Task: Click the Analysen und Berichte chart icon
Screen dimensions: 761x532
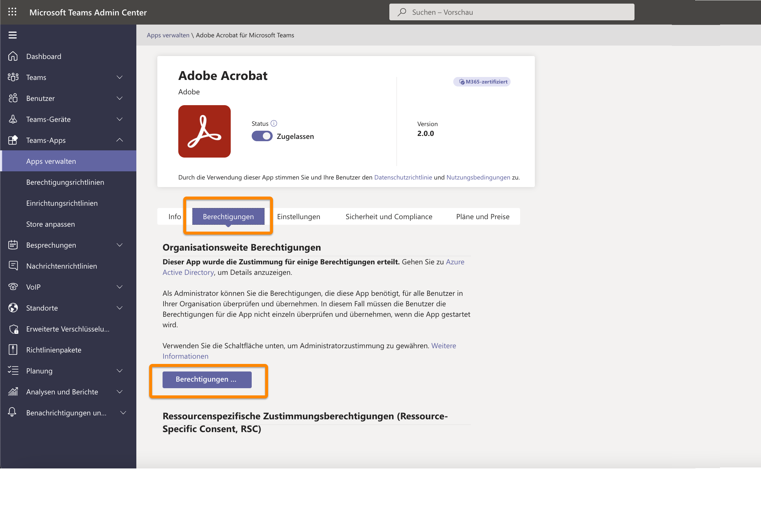Action: (13, 391)
